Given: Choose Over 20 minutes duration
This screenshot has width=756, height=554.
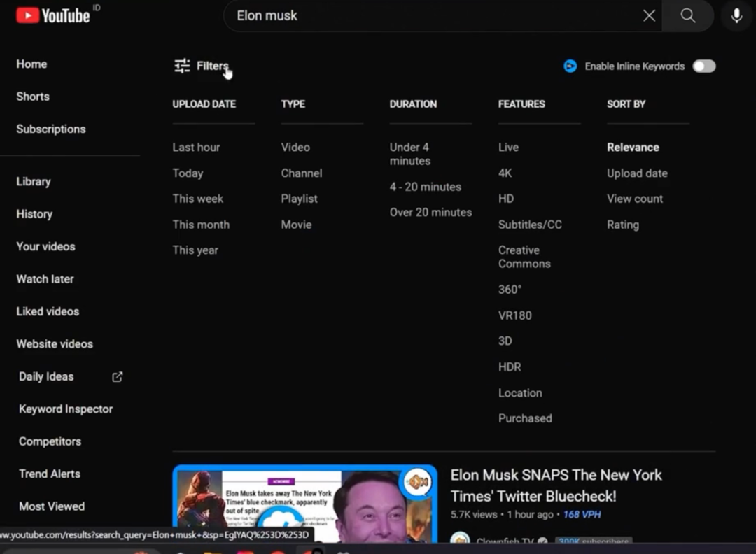Looking at the screenshot, I should coord(430,213).
